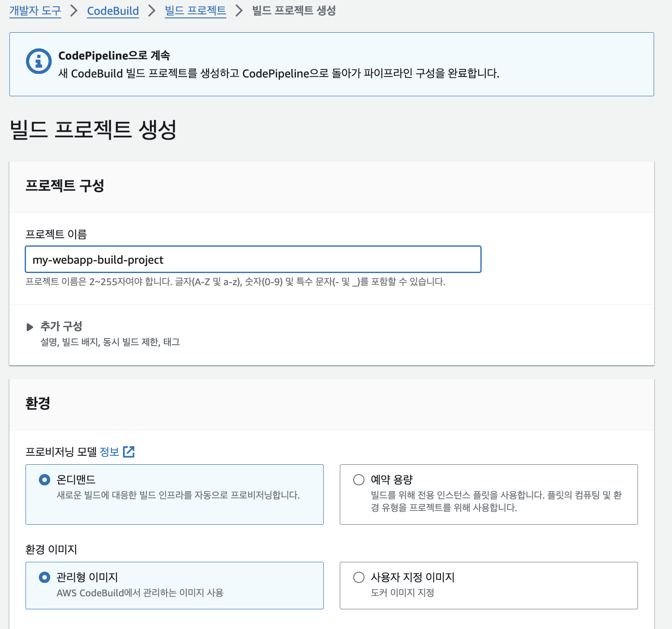
Task: Open external link icon next to 정보
Action: (x=129, y=452)
